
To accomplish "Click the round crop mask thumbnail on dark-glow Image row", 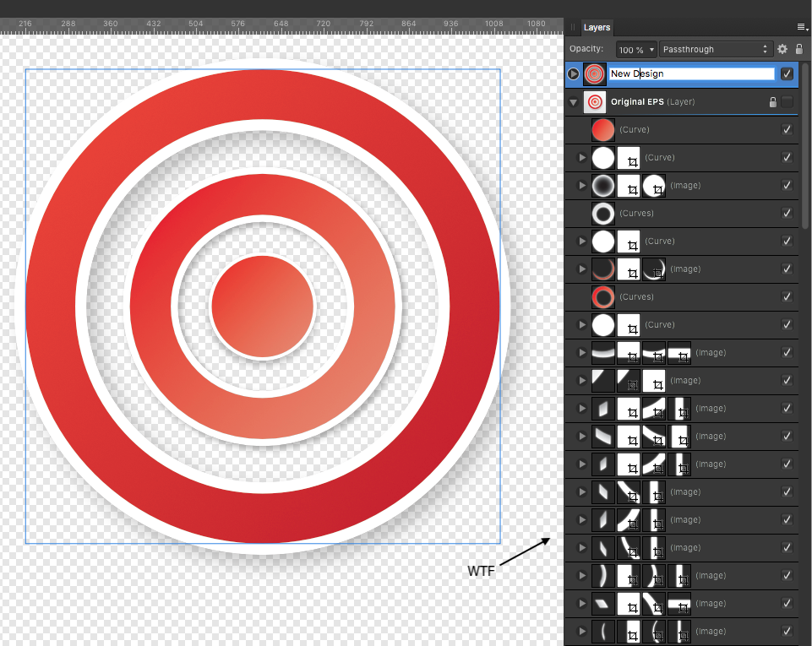I will (x=653, y=185).
